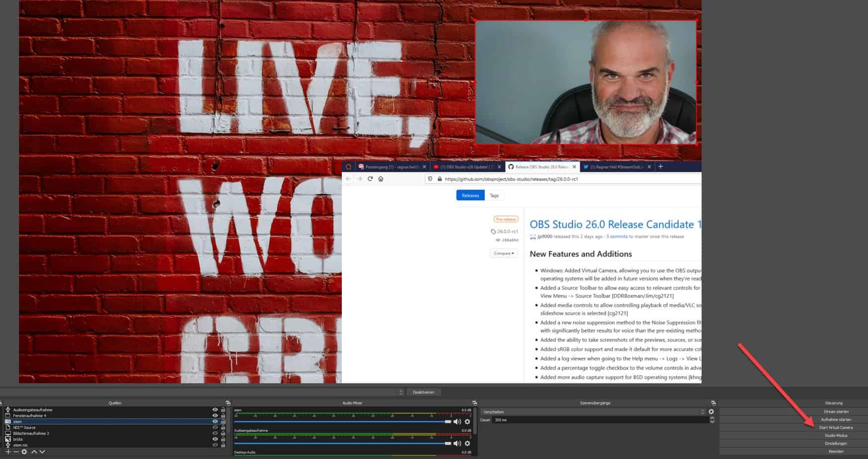The width and height of the screenshot is (868, 459).
Task: Remove selected source with the minus icon
Action: click(16, 452)
